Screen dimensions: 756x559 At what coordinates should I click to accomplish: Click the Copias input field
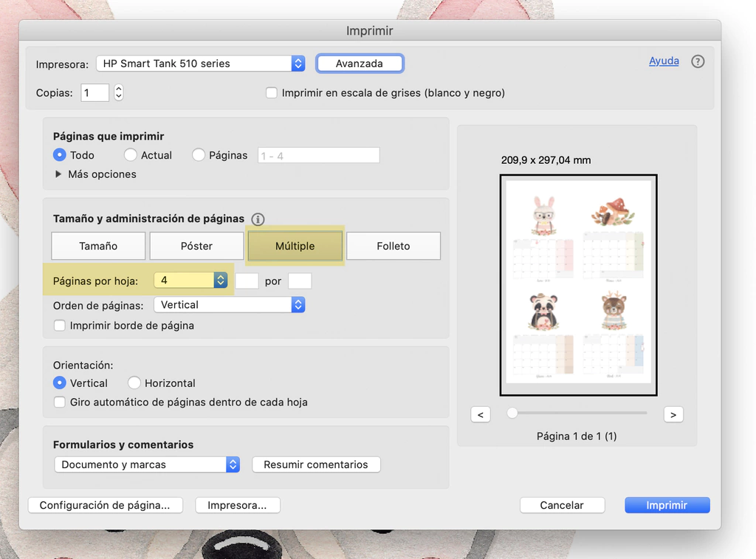(95, 92)
